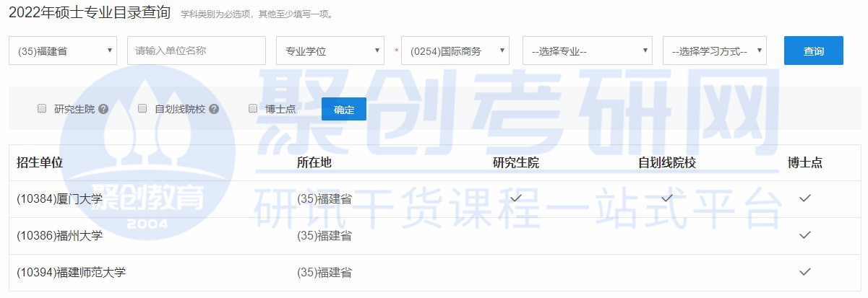868x298 pixels.
Task: Click 厦门大学 博士点 checkmark
Action: click(x=805, y=198)
